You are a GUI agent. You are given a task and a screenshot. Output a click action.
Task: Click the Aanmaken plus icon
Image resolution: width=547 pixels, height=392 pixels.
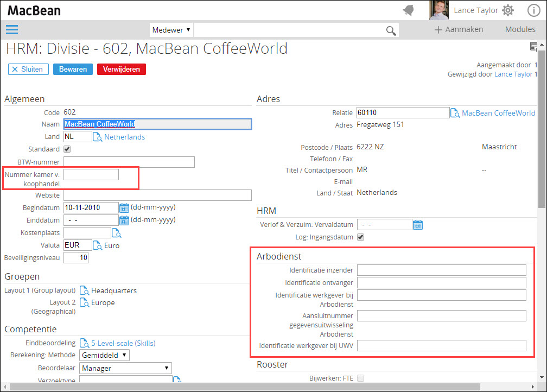[438, 30]
